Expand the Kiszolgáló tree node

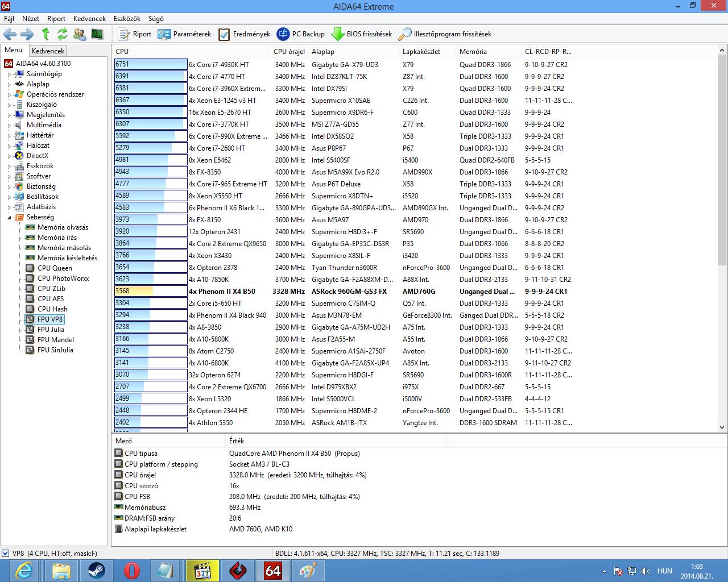(9, 105)
